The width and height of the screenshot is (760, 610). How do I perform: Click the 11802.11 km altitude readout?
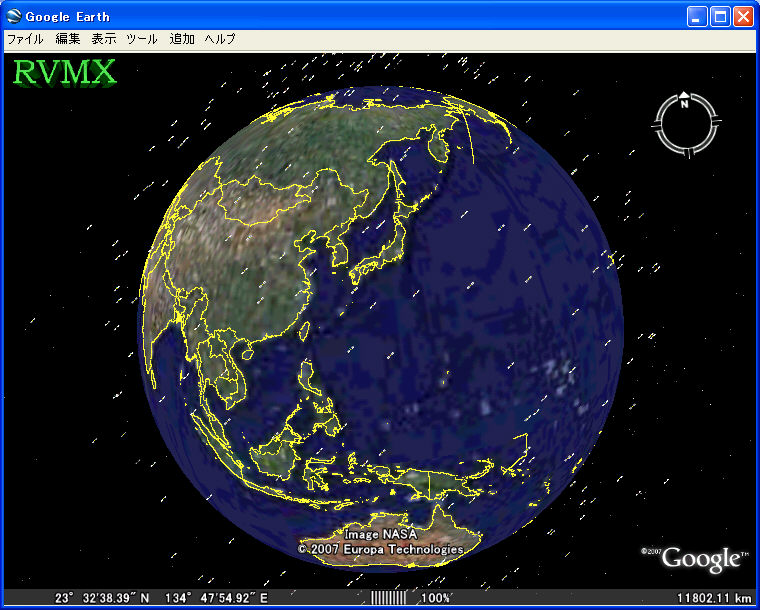point(713,598)
